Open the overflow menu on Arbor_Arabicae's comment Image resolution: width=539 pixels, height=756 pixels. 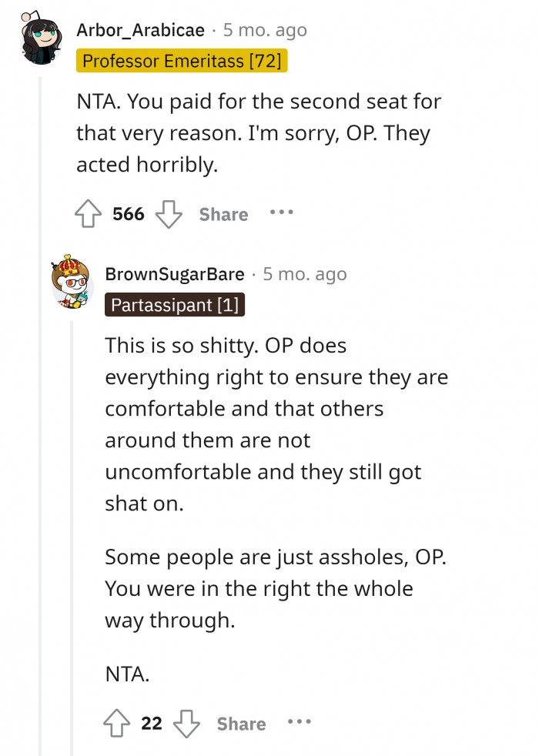282,214
